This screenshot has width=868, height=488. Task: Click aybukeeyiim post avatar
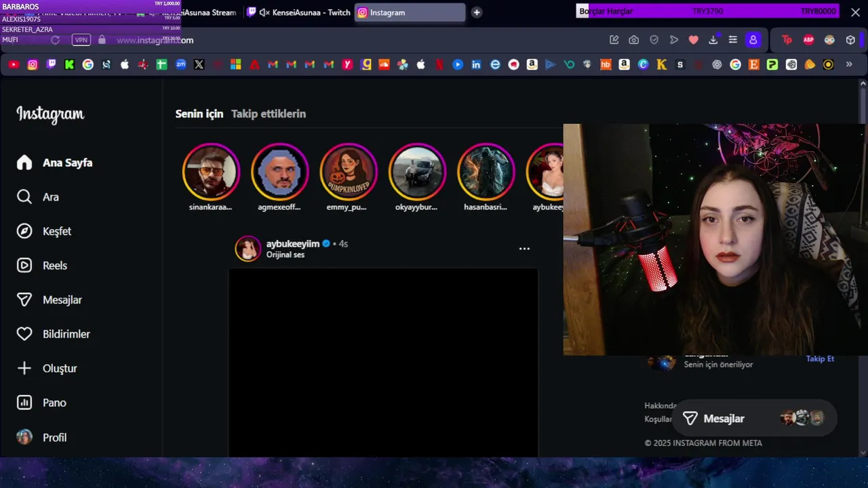click(248, 249)
